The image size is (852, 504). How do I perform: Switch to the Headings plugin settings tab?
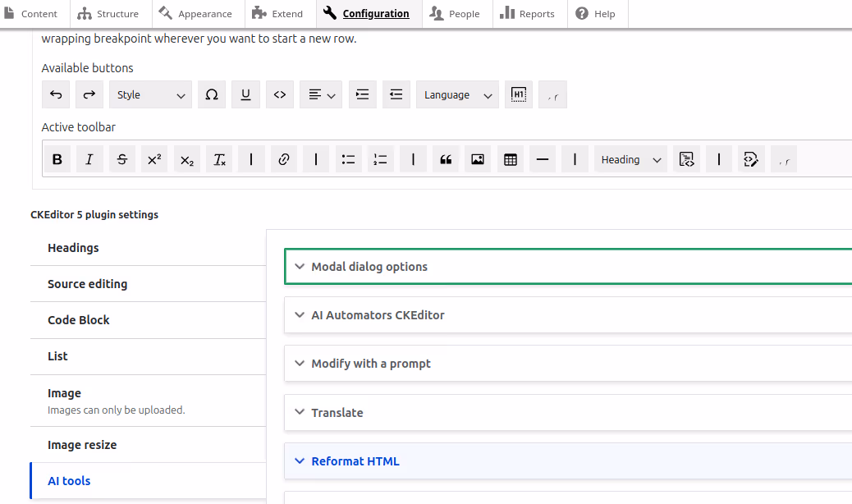click(x=148, y=248)
